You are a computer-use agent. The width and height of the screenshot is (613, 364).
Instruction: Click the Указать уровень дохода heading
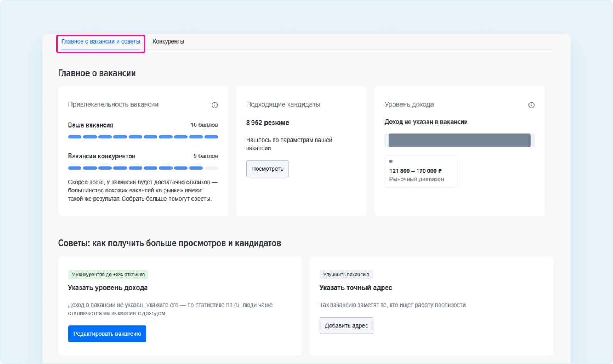(108, 288)
